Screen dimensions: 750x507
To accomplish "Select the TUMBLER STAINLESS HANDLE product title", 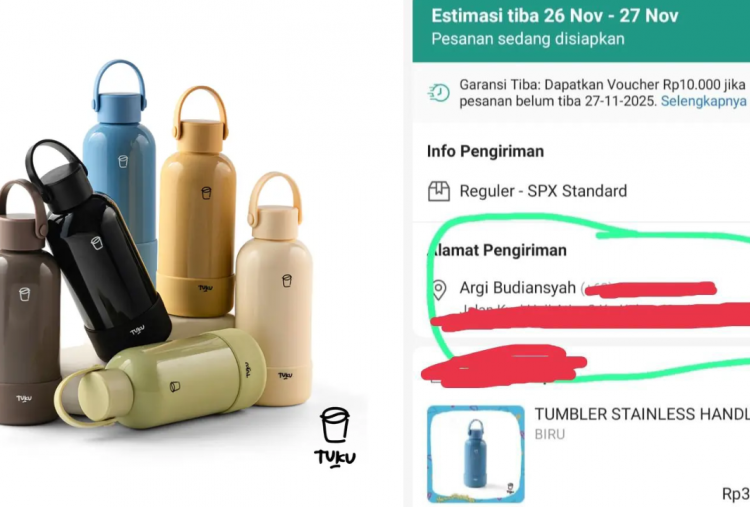I will pyautogui.click(x=642, y=414).
